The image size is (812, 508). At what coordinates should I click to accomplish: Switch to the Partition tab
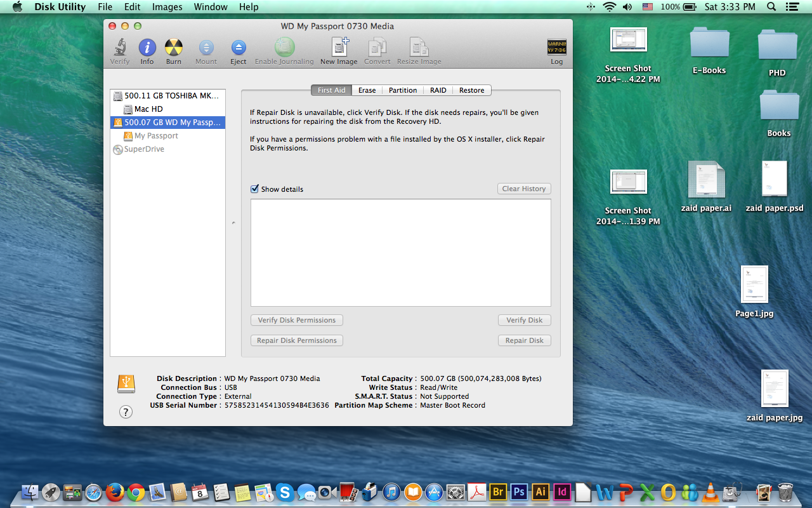(403, 90)
